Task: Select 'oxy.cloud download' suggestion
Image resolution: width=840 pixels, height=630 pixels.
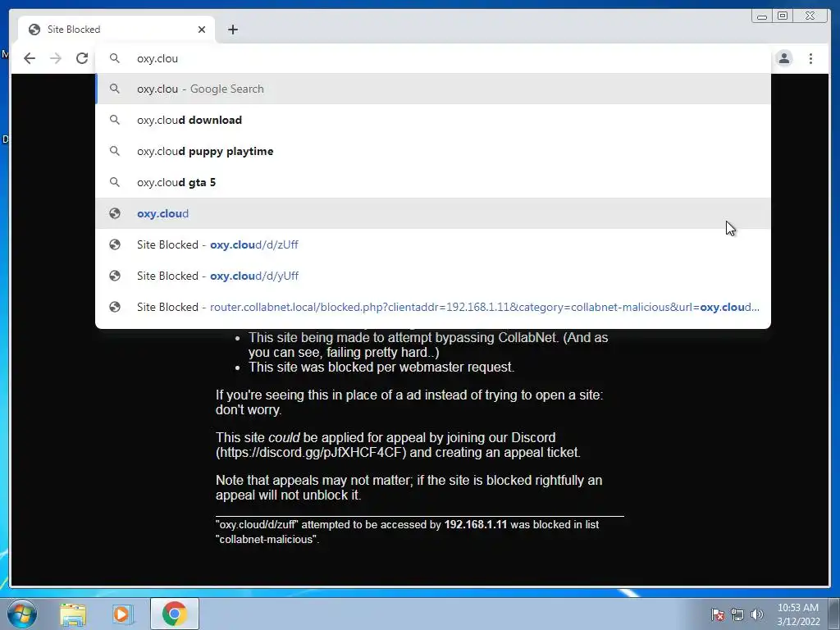Action: [x=433, y=120]
